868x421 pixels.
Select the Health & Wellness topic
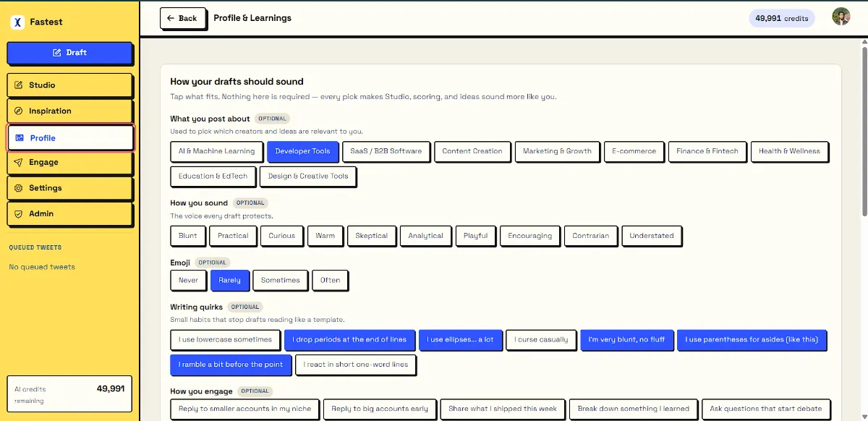coord(789,152)
